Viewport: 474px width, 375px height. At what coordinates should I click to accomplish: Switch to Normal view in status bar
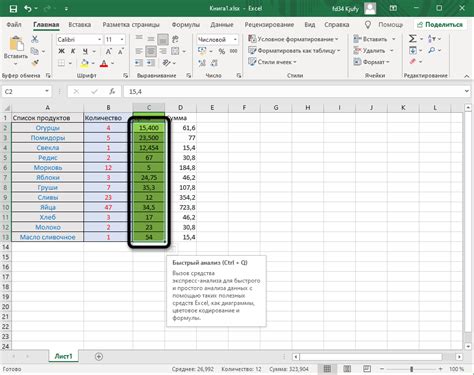click(327, 369)
